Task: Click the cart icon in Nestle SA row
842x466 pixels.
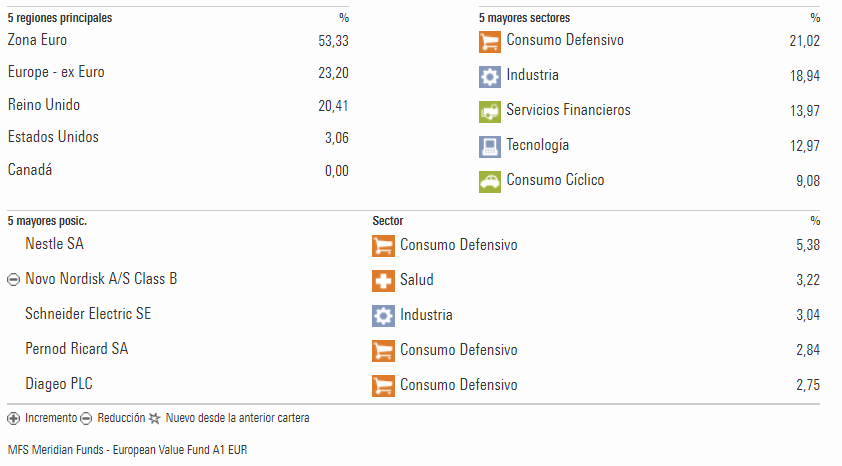Action: coord(383,246)
